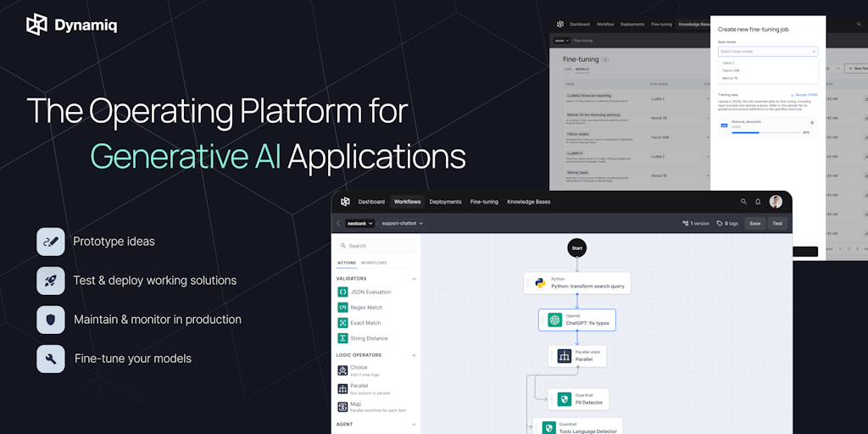Viewport: 868px width, 434px height.
Task: Click the Dynamiq logo in the banner
Action: 71,25
